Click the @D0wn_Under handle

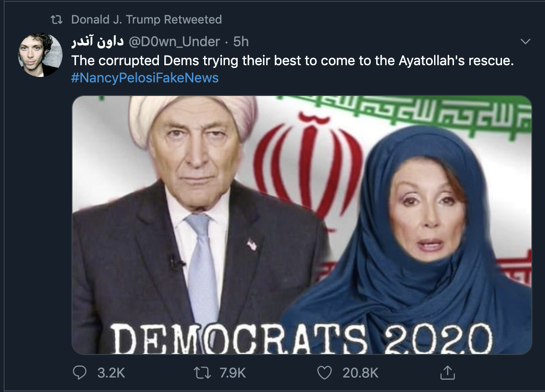(x=175, y=42)
